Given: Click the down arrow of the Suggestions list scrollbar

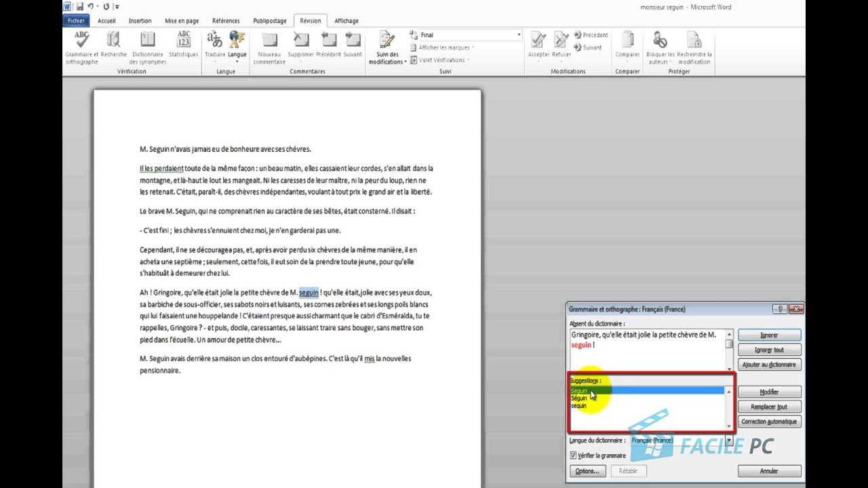Looking at the screenshot, I should click(729, 426).
